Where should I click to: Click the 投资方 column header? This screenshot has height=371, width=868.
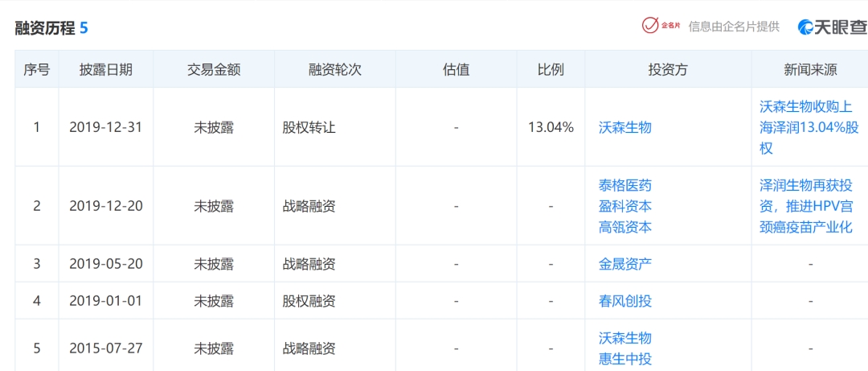coord(668,69)
